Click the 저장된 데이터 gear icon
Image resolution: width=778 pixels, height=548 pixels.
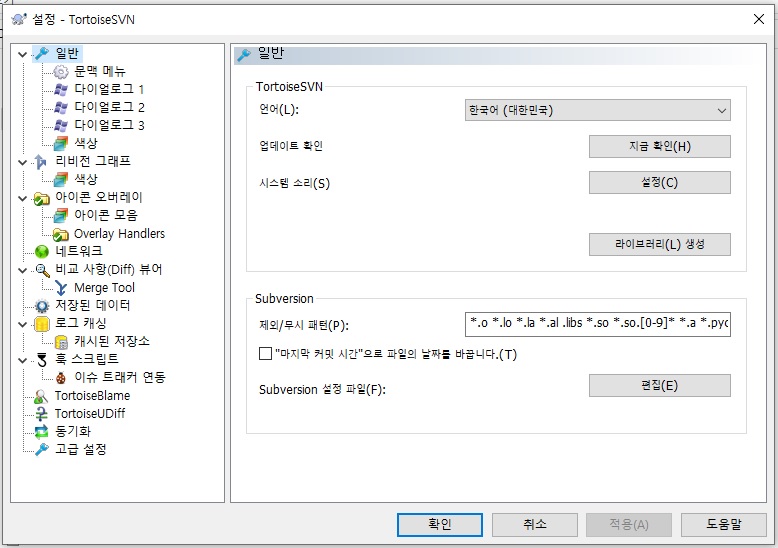[42, 306]
